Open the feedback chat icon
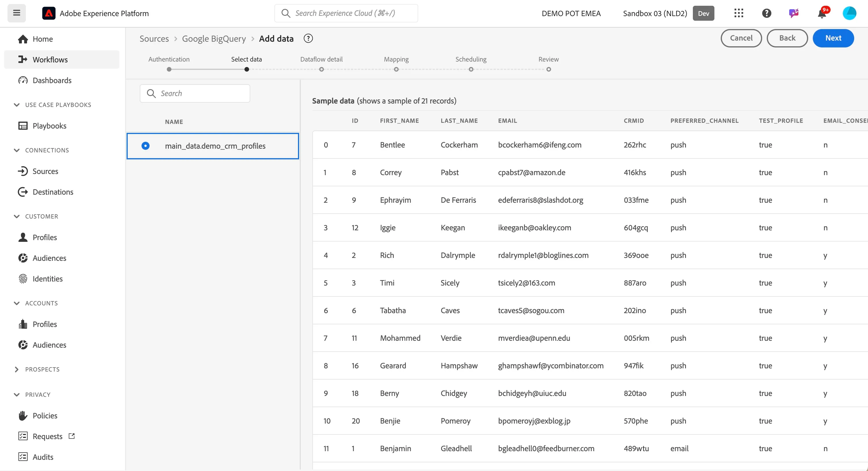This screenshot has width=868, height=471. point(794,13)
